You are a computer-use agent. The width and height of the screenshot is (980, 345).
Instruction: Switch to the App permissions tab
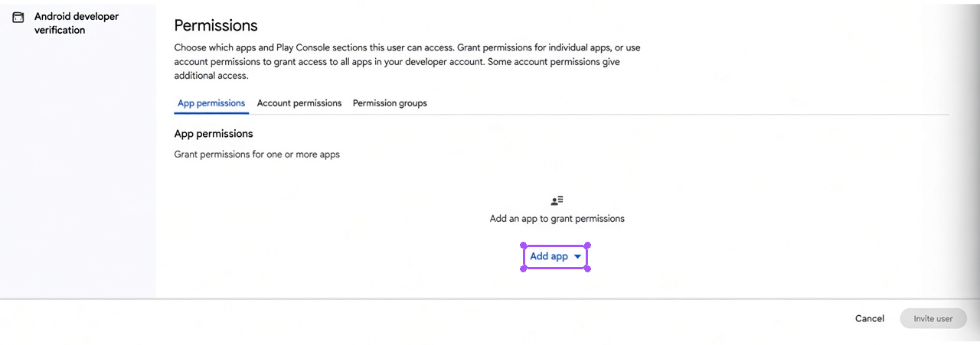tap(211, 103)
